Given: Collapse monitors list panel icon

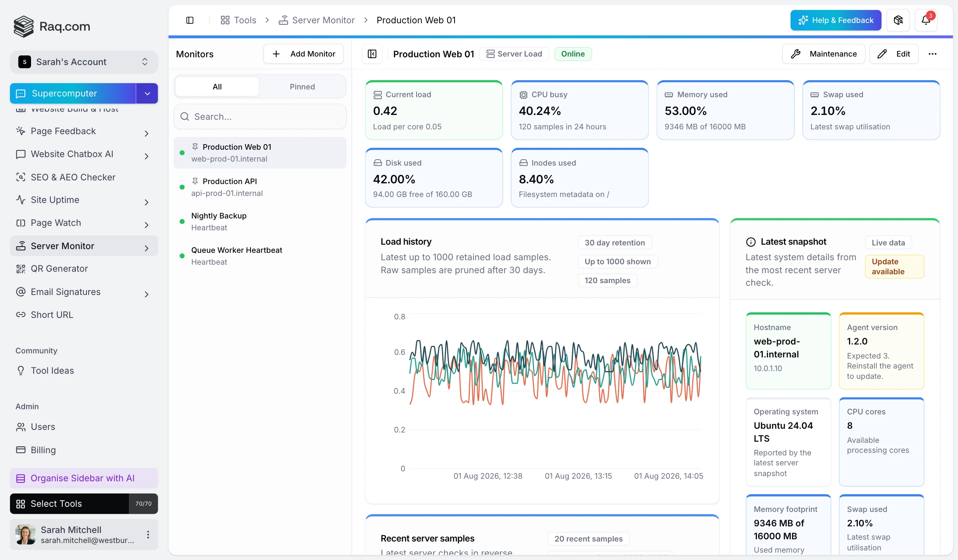Looking at the screenshot, I should click(x=372, y=54).
